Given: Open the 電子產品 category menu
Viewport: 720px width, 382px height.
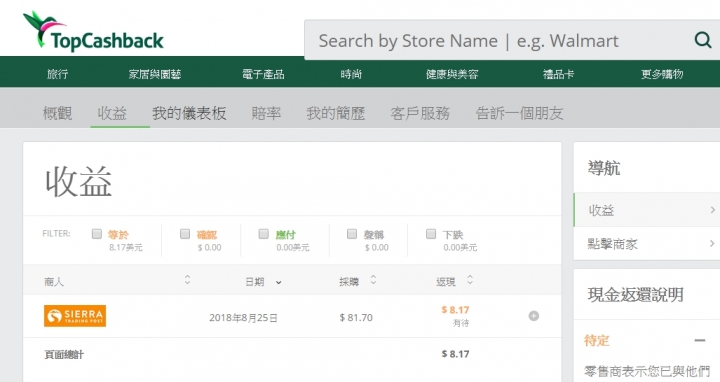Looking at the screenshot, I should 263,74.
